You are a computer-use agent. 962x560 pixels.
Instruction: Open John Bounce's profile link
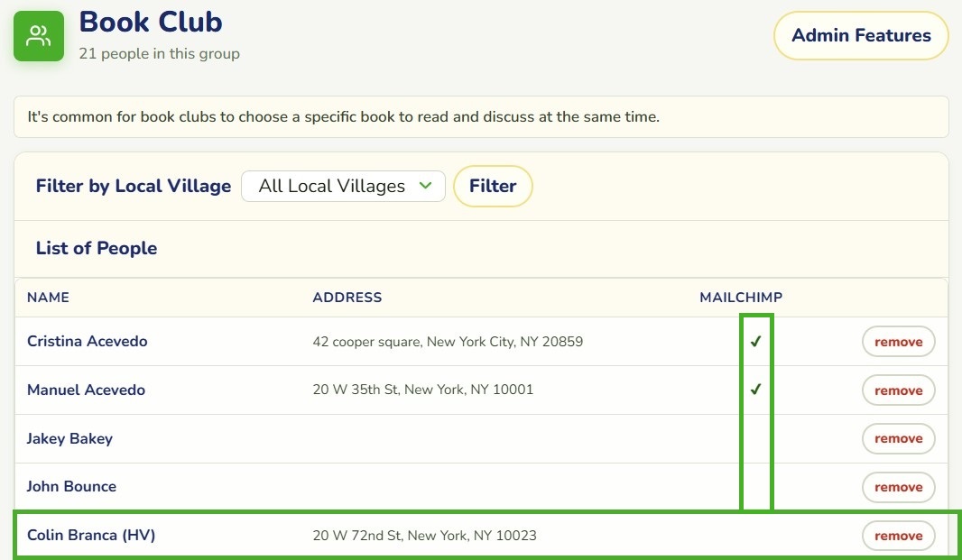click(71, 486)
